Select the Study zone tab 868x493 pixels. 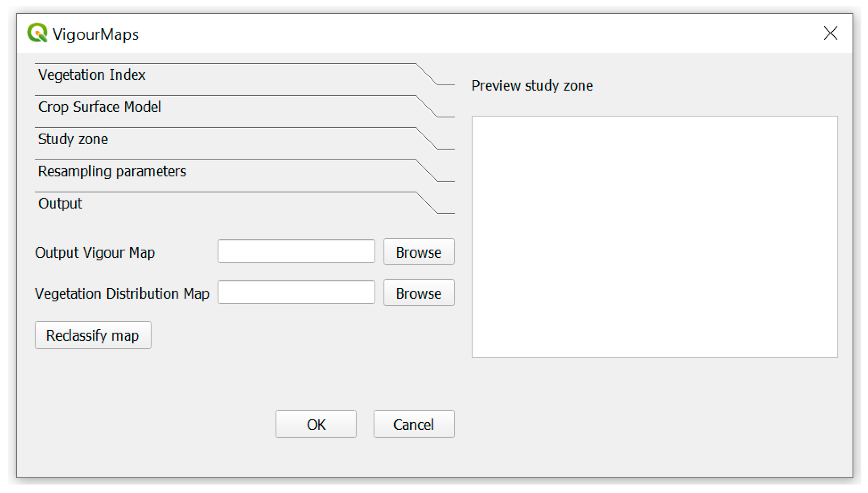pyautogui.click(x=73, y=139)
